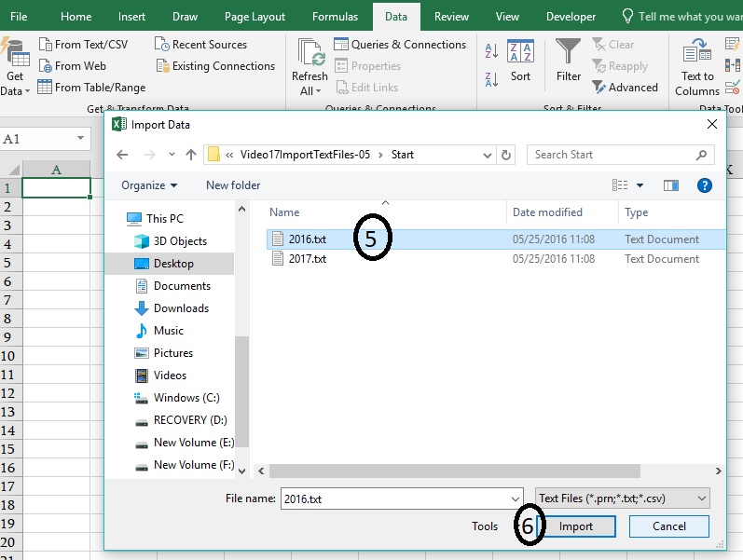
Task: Switch to the Formulas tab
Action: [x=335, y=17]
